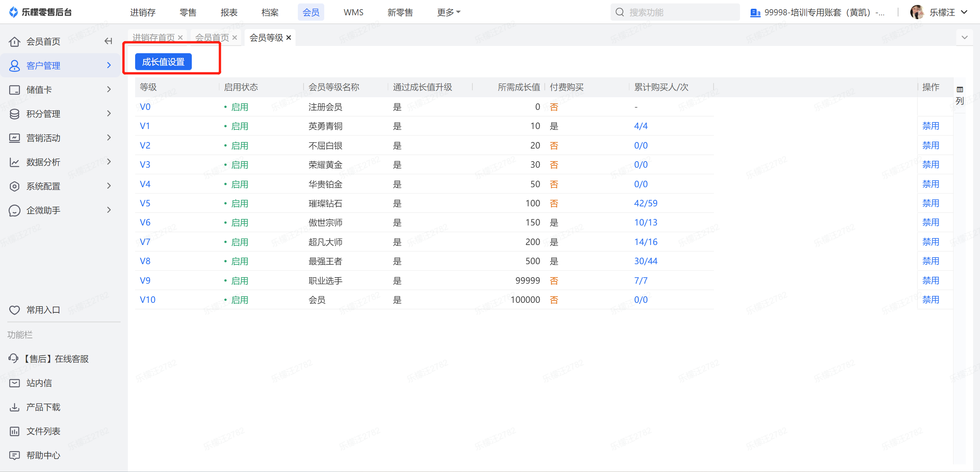Screen dimensions: 980x472
Task: Open the 更多 dropdown menu
Action: coord(449,12)
